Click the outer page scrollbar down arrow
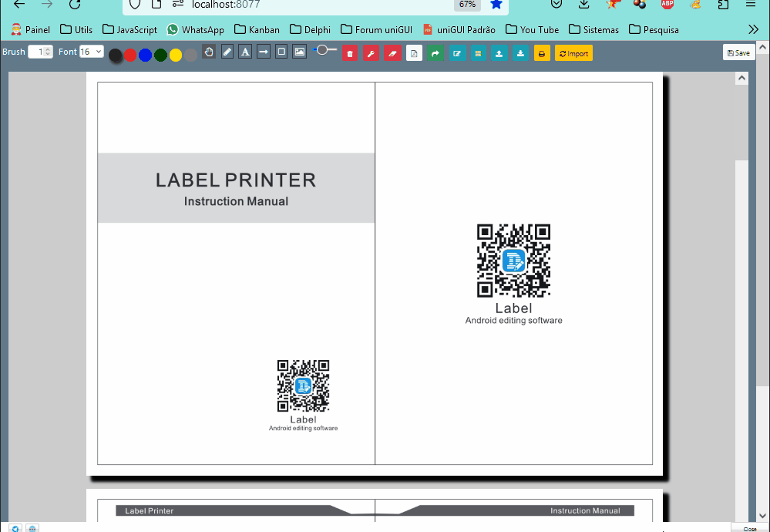This screenshot has width=770, height=532. [x=762, y=516]
